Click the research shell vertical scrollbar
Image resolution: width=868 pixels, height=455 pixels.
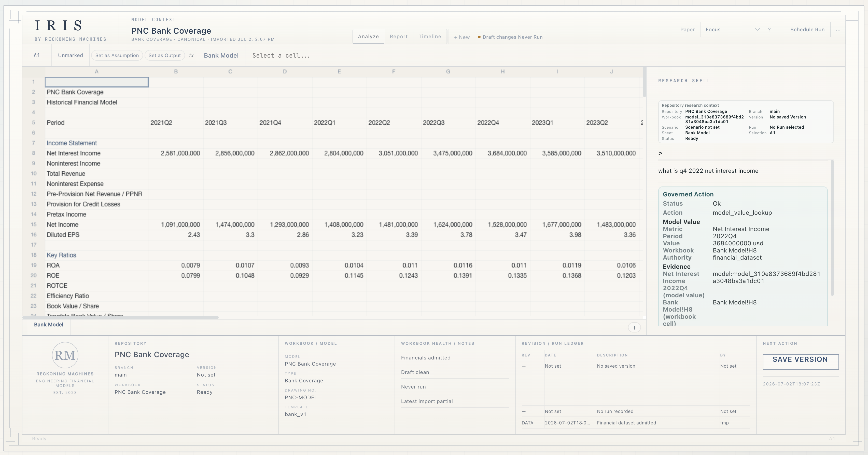click(x=832, y=228)
